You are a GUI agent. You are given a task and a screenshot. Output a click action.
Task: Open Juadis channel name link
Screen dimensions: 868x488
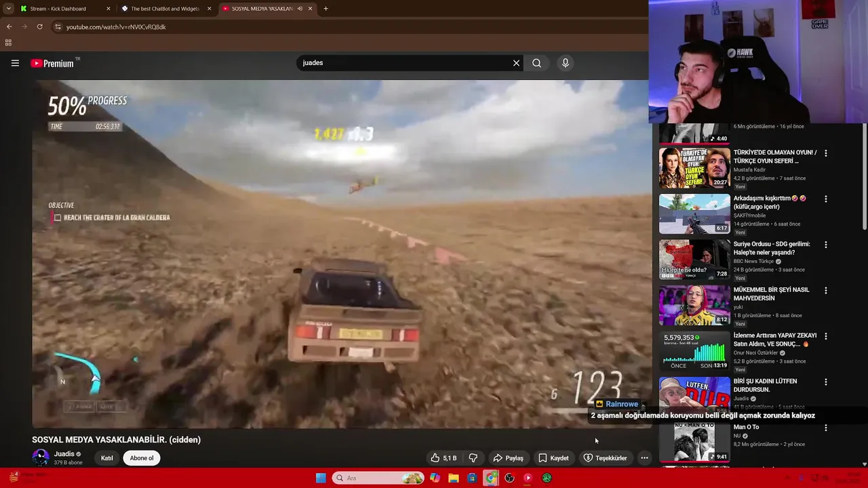click(64, 454)
